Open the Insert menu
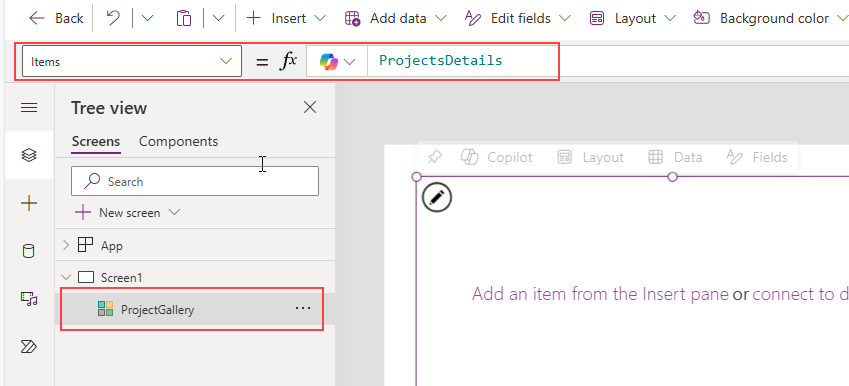Viewport: 849px width, 386px height. [286, 18]
